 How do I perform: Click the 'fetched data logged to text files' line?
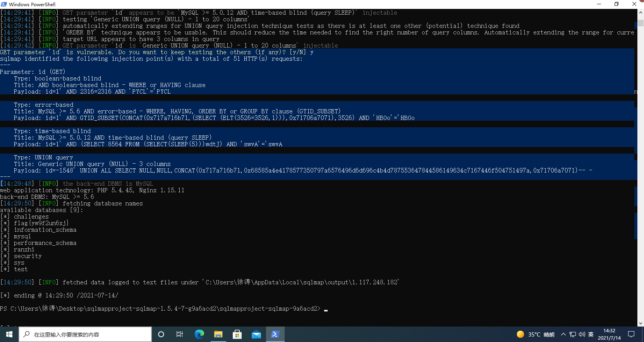pyautogui.click(x=199, y=282)
